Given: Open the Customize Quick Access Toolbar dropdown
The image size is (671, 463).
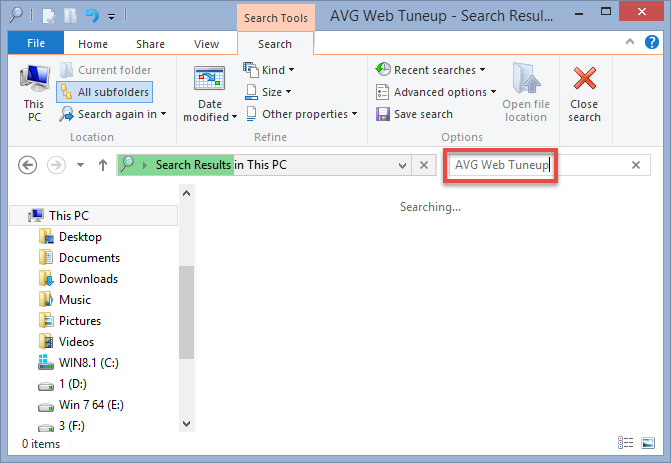Looking at the screenshot, I should pos(111,17).
